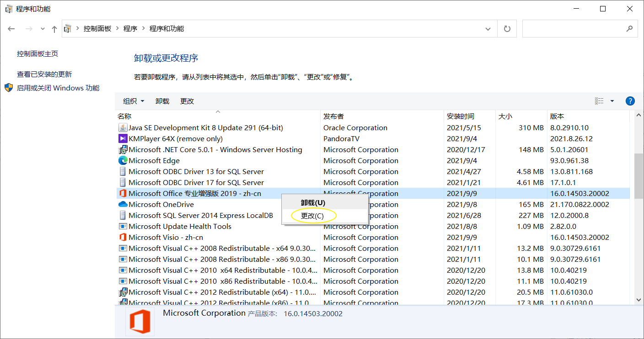Click the scrollbar down arrow
This screenshot has height=339, width=644.
click(639, 300)
